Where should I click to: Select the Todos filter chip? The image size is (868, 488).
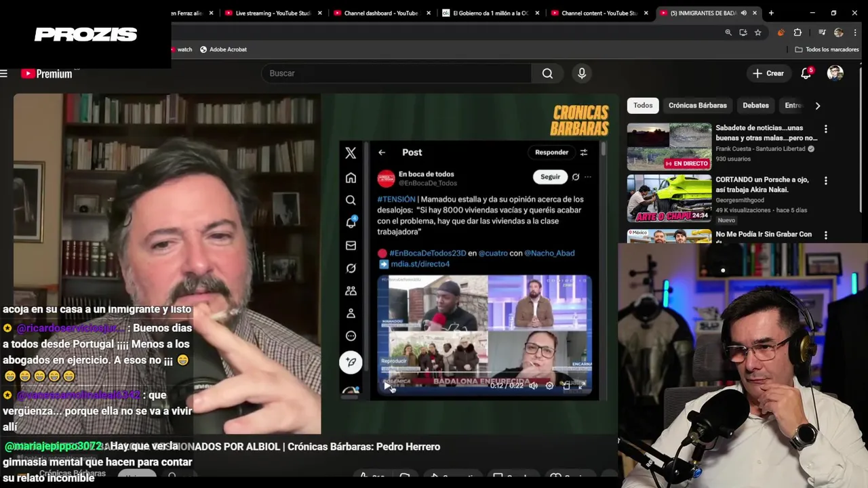pos(643,105)
